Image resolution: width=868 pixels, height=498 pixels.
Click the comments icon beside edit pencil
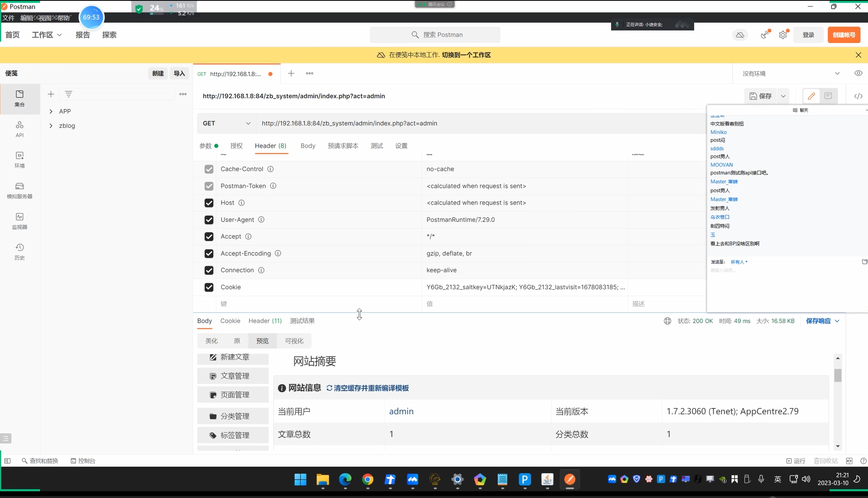[828, 96]
